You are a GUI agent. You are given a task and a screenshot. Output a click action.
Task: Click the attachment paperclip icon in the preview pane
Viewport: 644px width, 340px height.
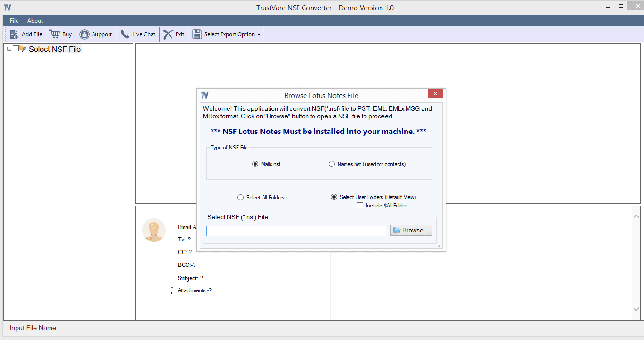[x=171, y=290]
